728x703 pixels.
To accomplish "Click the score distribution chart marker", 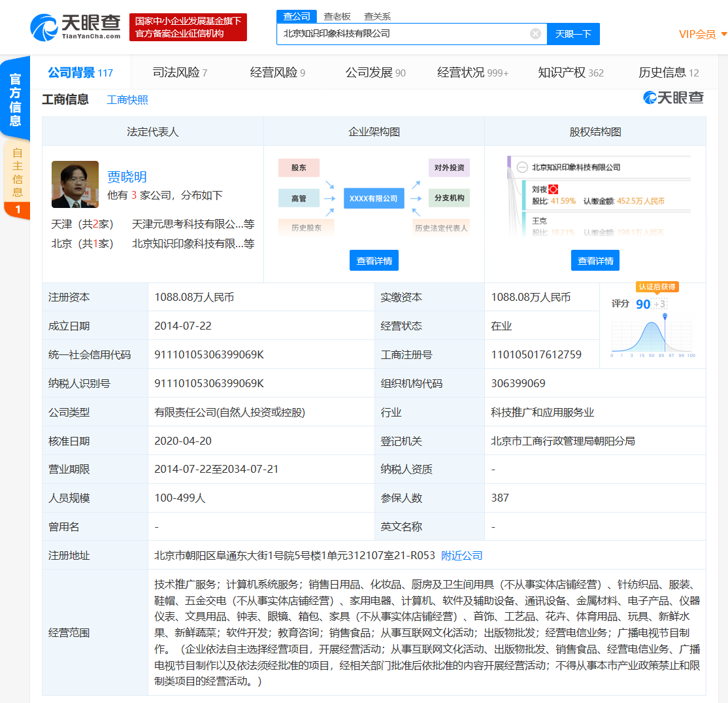I will click(x=665, y=317).
